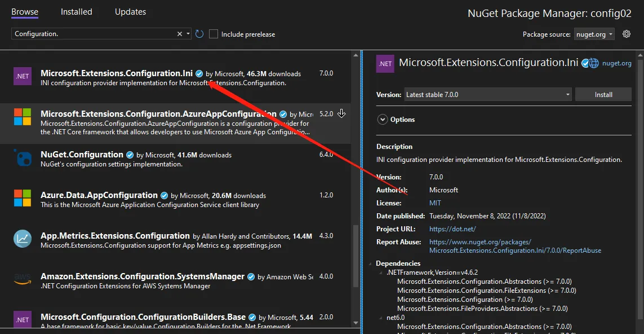Click version 6.4.0 of NuGet.Configuration
Image resolution: width=644 pixels, height=334 pixels.
pyautogui.click(x=326, y=155)
